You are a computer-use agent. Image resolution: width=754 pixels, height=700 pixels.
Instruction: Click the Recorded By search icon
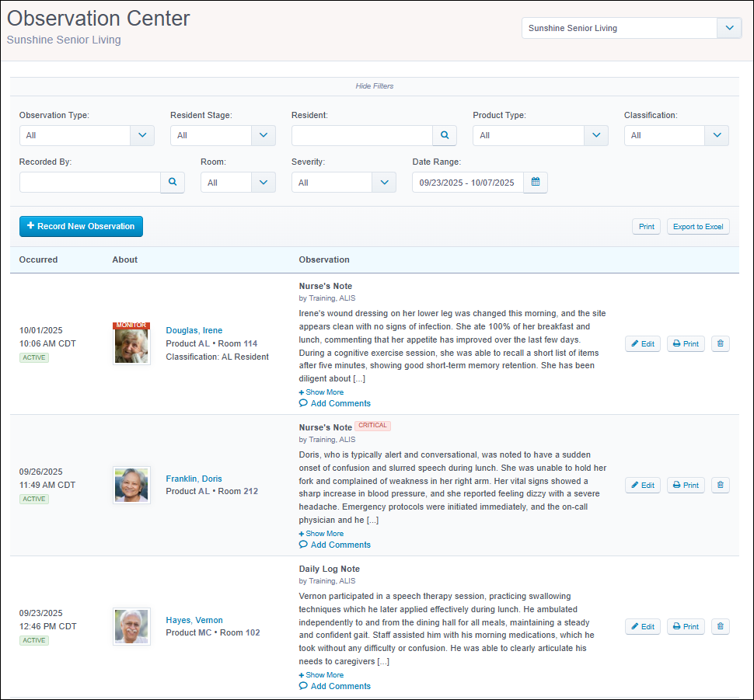[x=173, y=183]
